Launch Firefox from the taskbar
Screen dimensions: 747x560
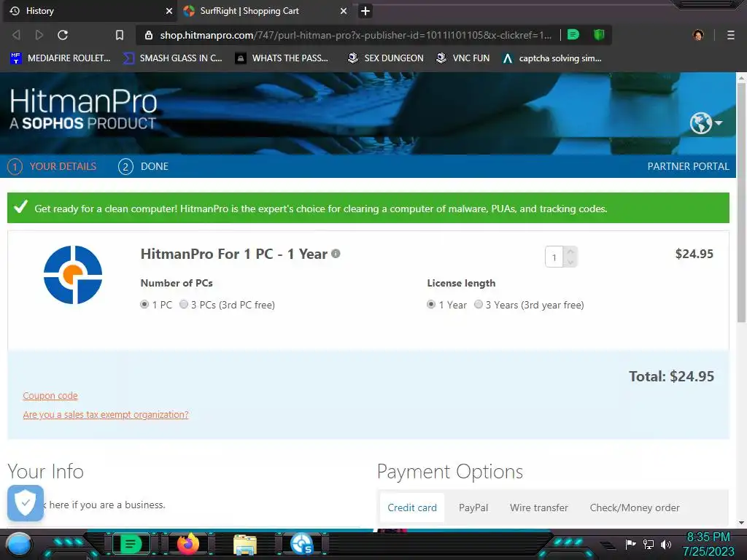(188, 544)
